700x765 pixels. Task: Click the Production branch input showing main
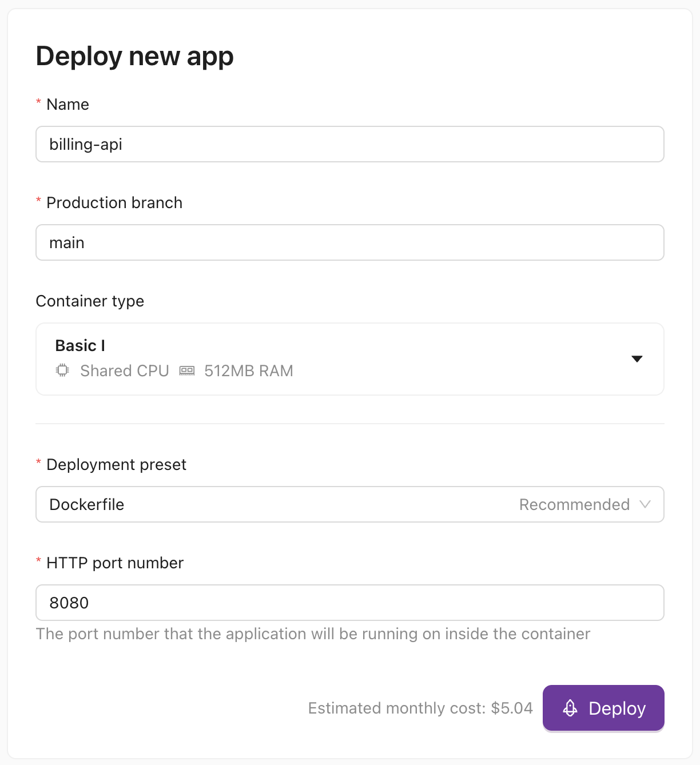(350, 242)
